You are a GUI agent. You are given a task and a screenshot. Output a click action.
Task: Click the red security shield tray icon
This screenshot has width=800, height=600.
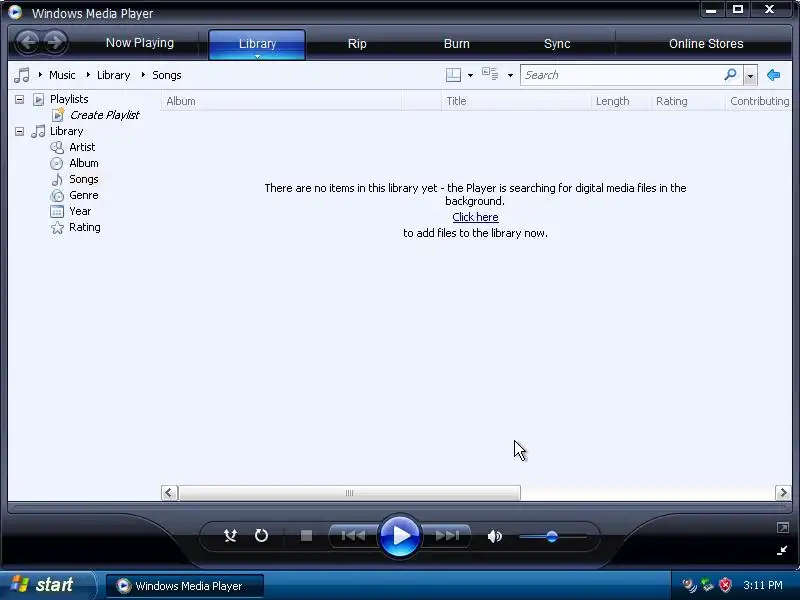point(724,585)
